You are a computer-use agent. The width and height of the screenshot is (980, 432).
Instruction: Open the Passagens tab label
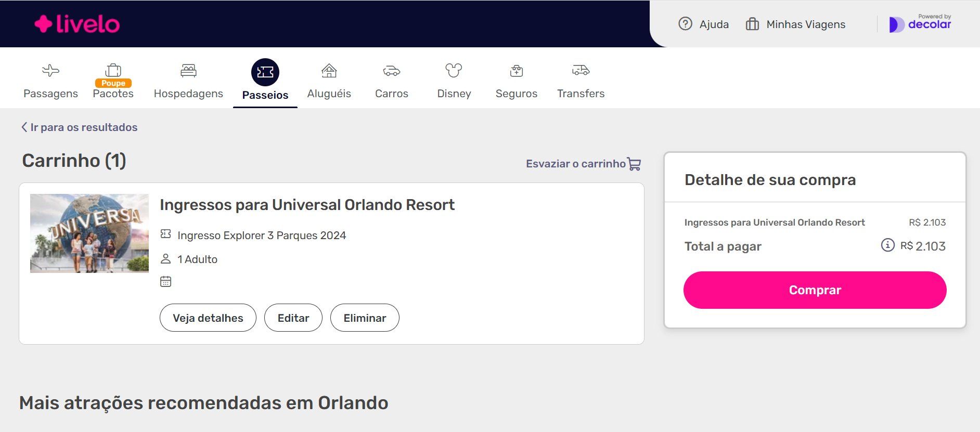50,94
